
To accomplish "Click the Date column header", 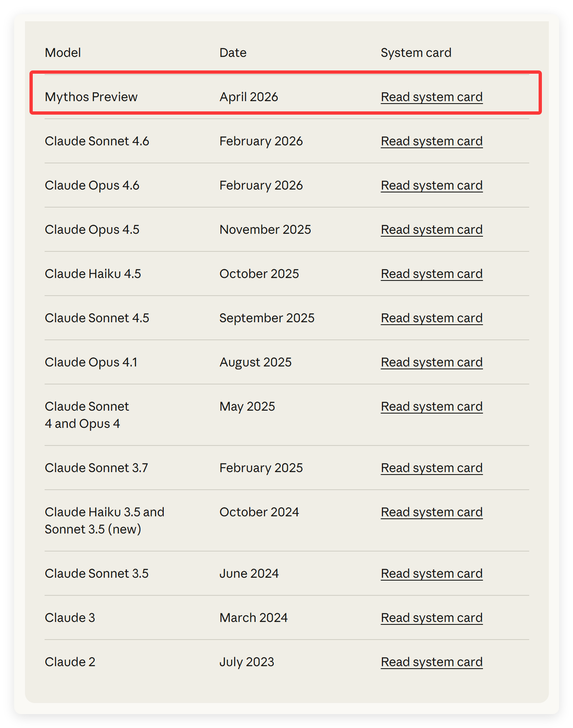I will (233, 53).
